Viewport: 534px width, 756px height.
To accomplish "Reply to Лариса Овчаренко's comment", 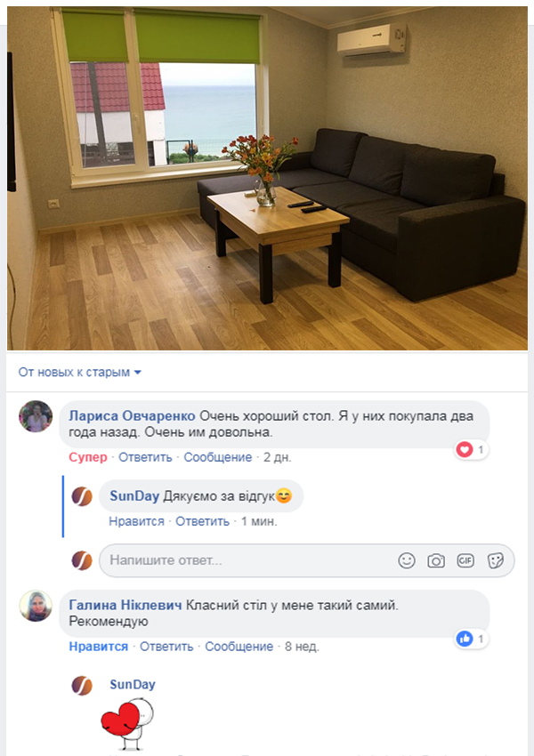I will point(145,457).
